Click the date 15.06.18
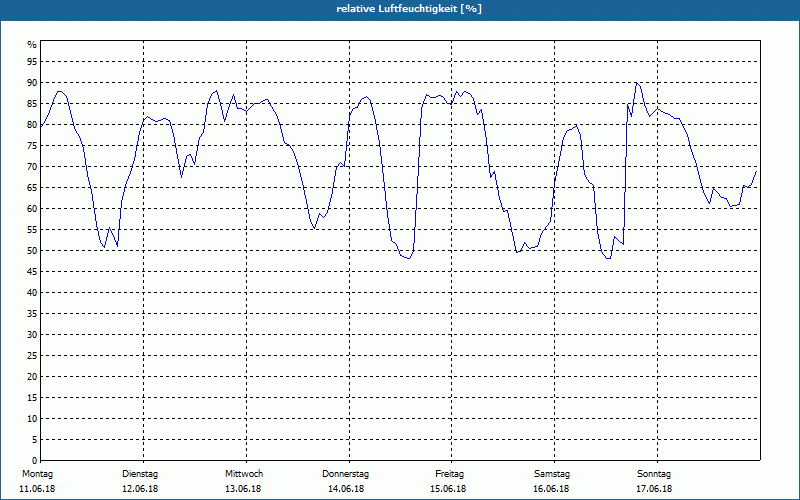The image size is (800, 500). tap(448, 489)
